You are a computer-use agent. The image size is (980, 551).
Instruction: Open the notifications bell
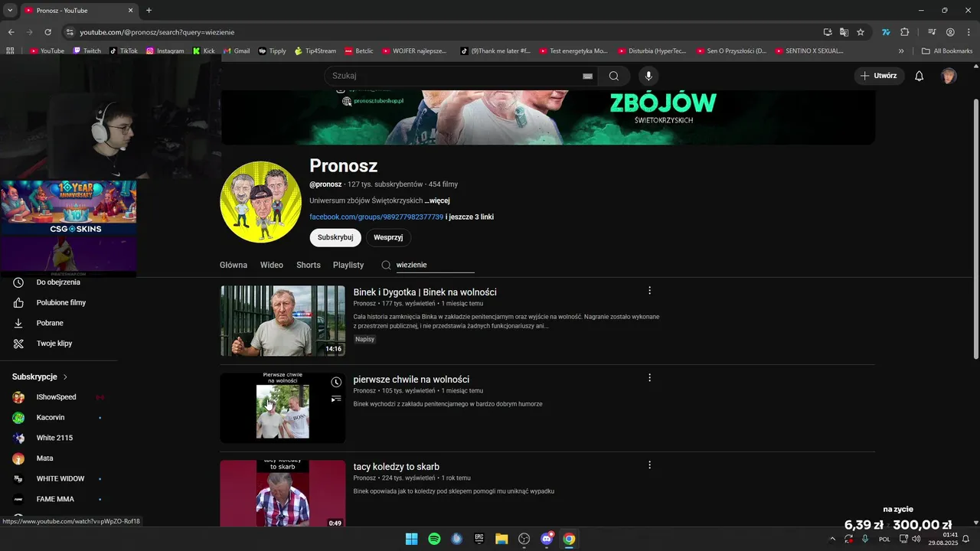tap(920, 76)
